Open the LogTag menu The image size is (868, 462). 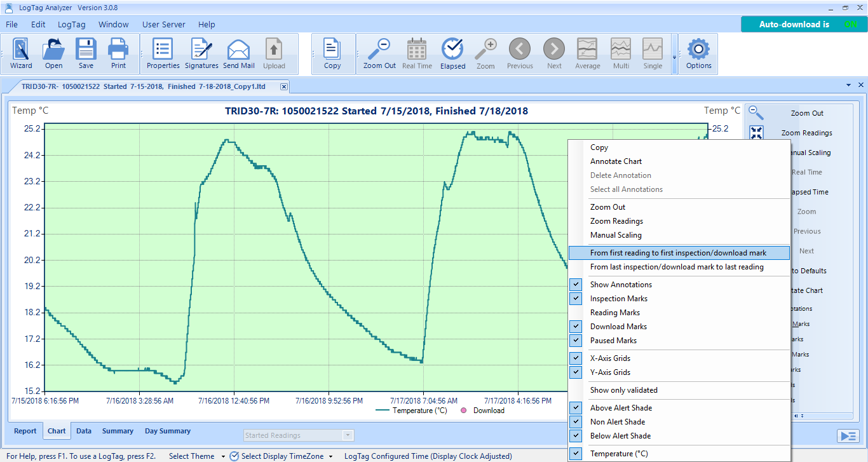(x=71, y=25)
